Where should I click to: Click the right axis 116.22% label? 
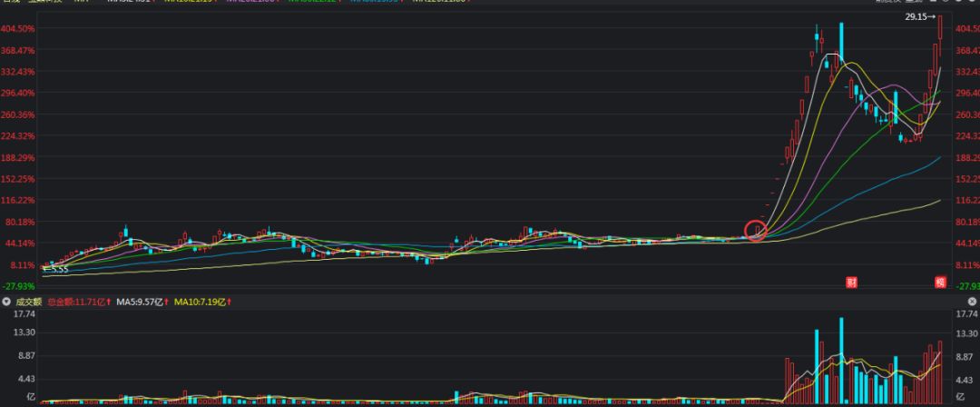pyautogui.click(x=967, y=200)
